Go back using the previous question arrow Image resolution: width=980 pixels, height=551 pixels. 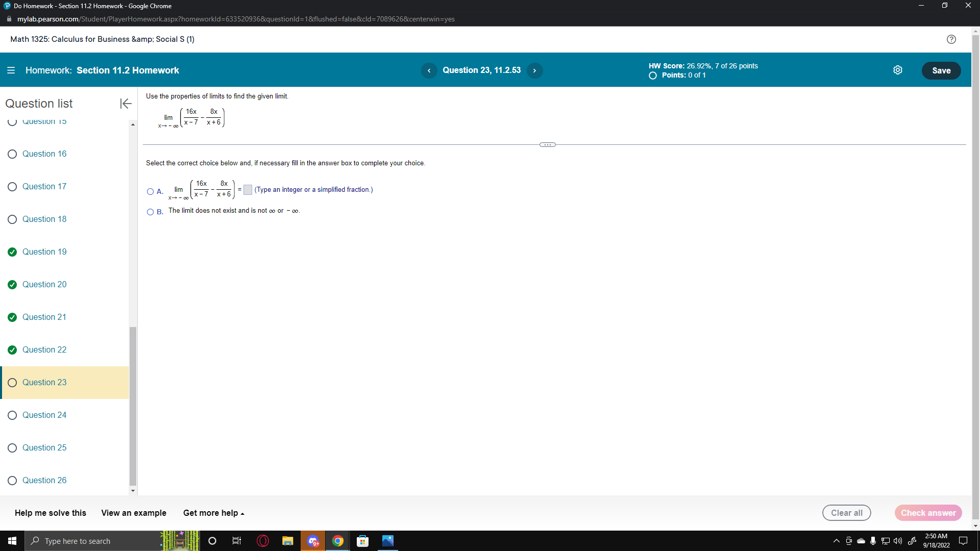(429, 70)
